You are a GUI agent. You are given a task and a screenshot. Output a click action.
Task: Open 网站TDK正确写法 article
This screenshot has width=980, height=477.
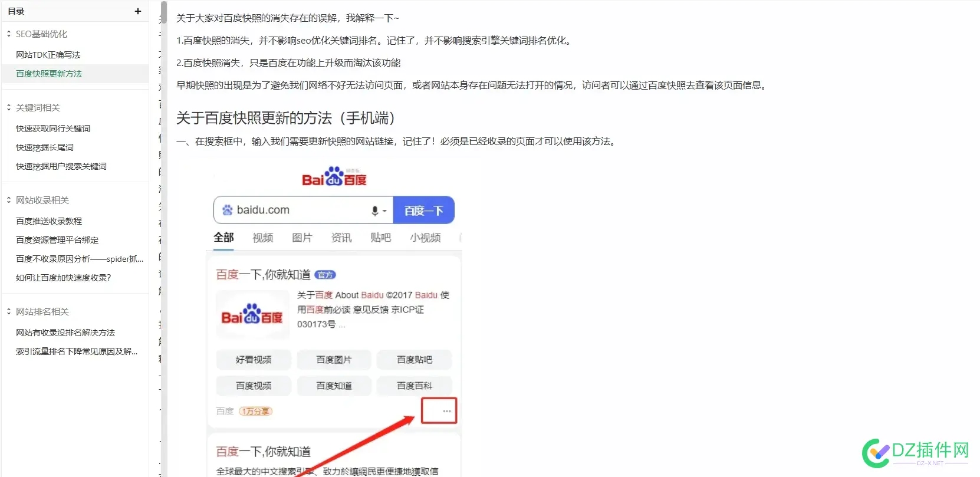pos(48,55)
